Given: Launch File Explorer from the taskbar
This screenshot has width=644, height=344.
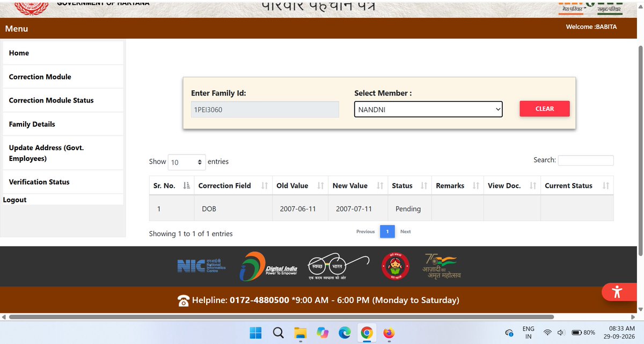Looking at the screenshot, I should 300,333.
